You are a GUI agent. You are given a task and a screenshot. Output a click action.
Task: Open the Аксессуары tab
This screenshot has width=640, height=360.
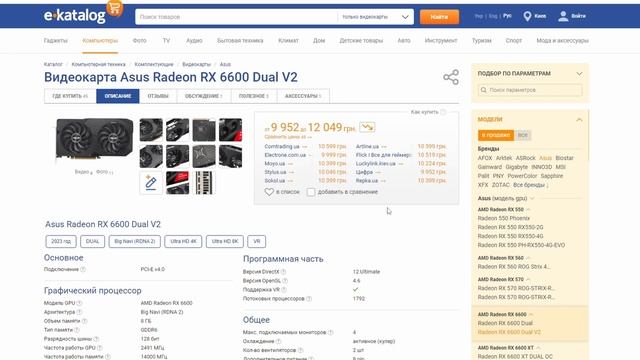click(x=303, y=96)
